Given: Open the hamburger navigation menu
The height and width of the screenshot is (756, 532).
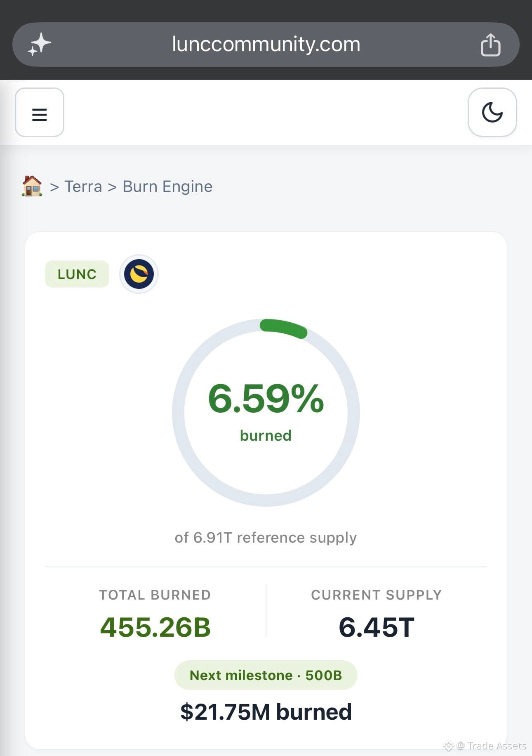Looking at the screenshot, I should (x=40, y=112).
